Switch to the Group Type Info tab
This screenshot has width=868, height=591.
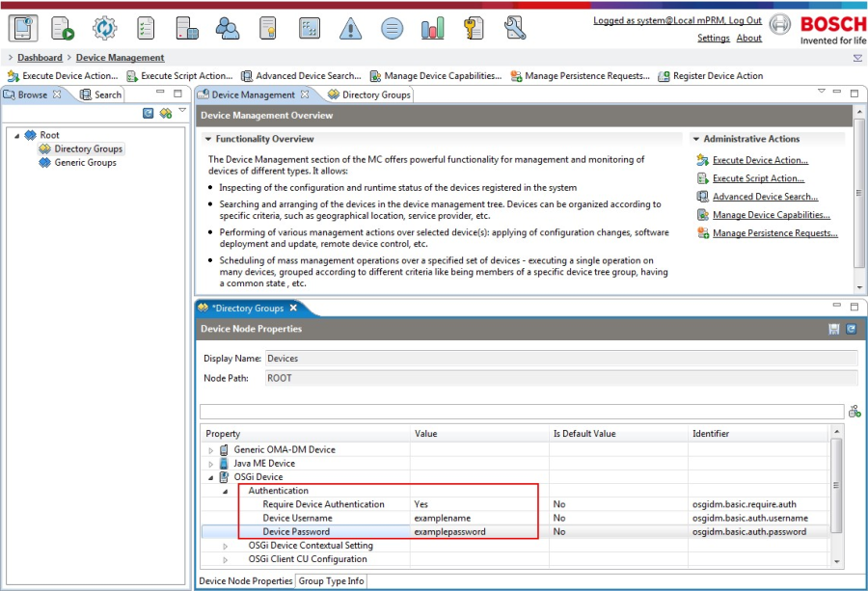click(331, 581)
